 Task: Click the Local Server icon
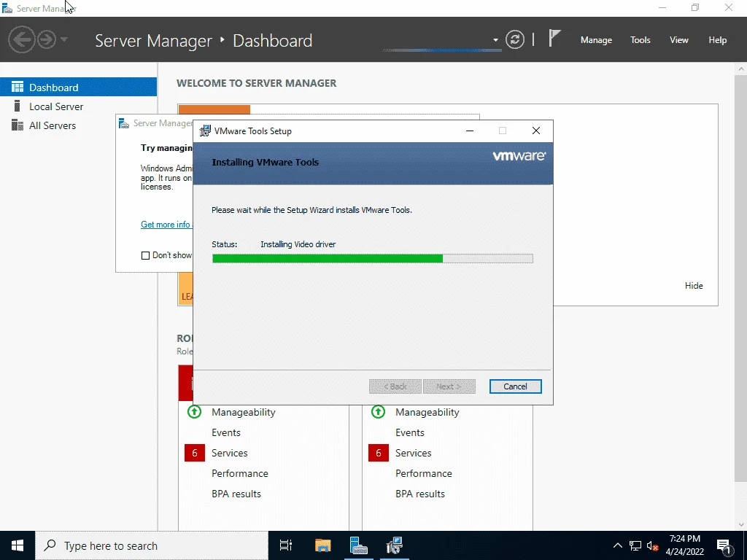coord(18,106)
